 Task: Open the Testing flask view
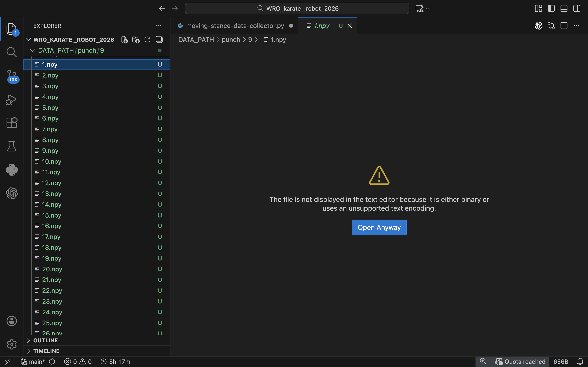(x=11, y=146)
